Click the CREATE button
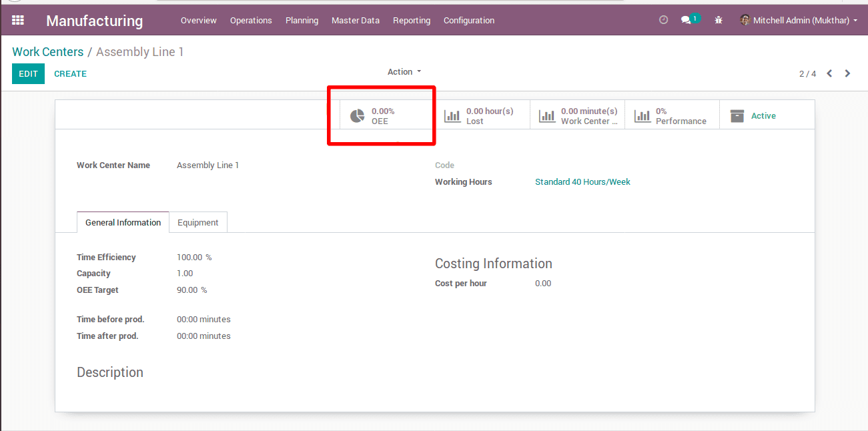The image size is (868, 431). [x=70, y=73]
